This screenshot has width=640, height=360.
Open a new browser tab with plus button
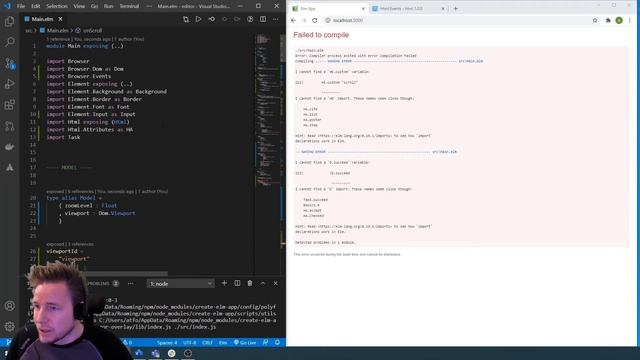coord(456,9)
